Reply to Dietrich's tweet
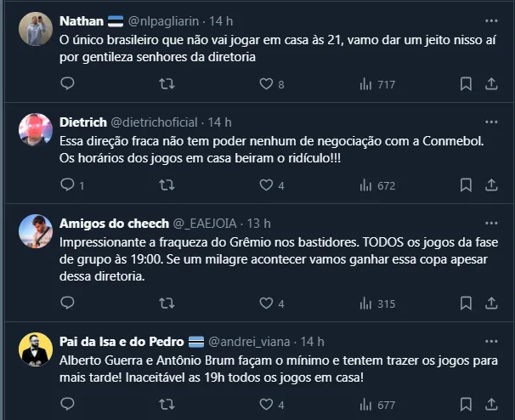The image size is (515, 420). click(x=68, y=184)
